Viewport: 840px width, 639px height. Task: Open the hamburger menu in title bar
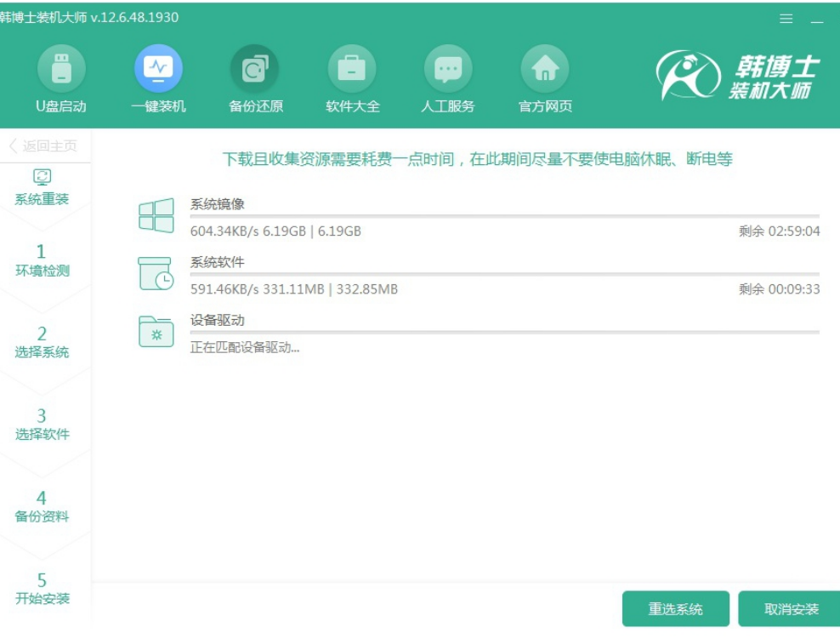click(786, 19)
